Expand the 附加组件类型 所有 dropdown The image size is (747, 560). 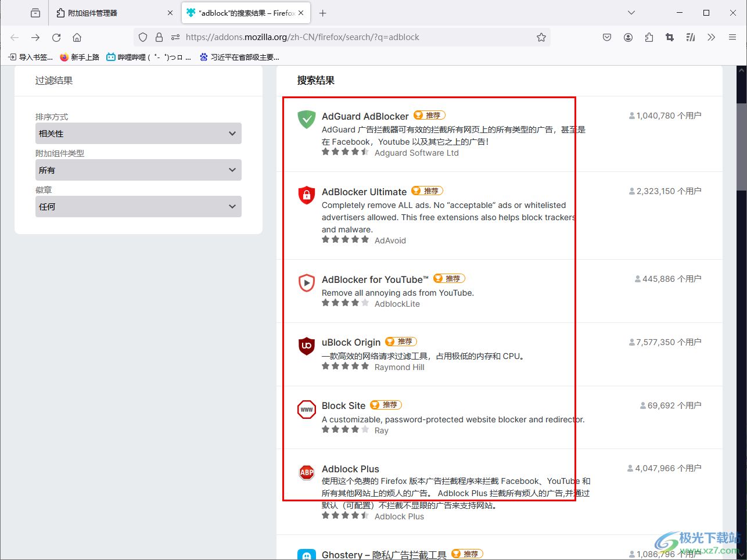coord(138,170)
